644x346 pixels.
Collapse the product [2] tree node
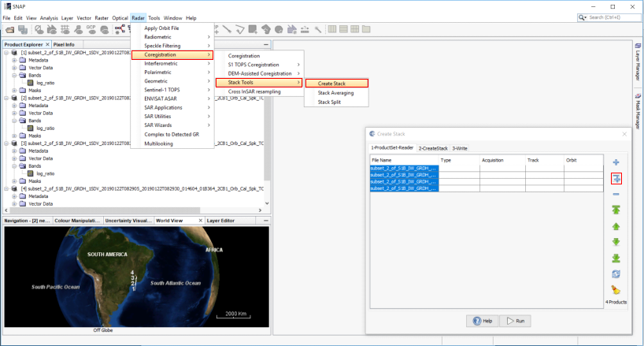(6, 98)
